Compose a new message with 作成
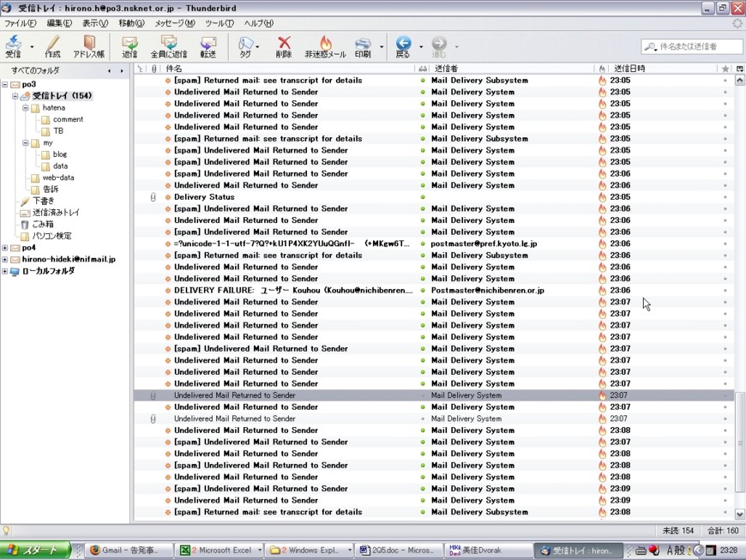The image size is (746, 560). 52,46
